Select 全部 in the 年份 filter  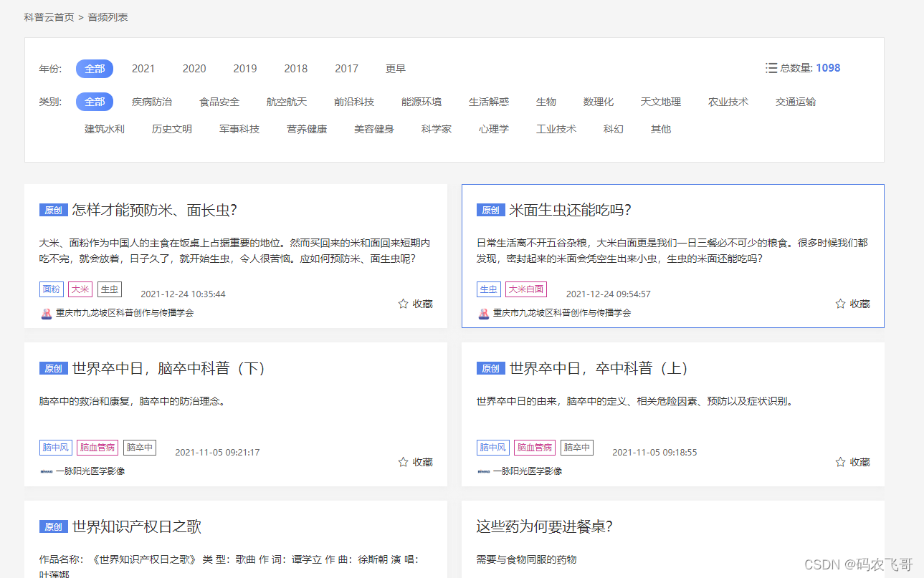pyautogui.click(x=95, y=69)
